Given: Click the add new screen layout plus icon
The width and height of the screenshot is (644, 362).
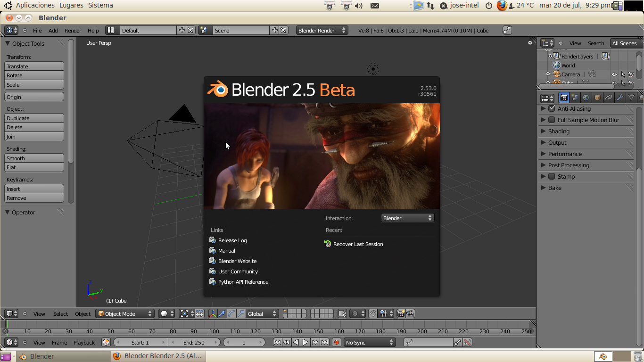Looking at the screenshot, I should tap(182, 30).
